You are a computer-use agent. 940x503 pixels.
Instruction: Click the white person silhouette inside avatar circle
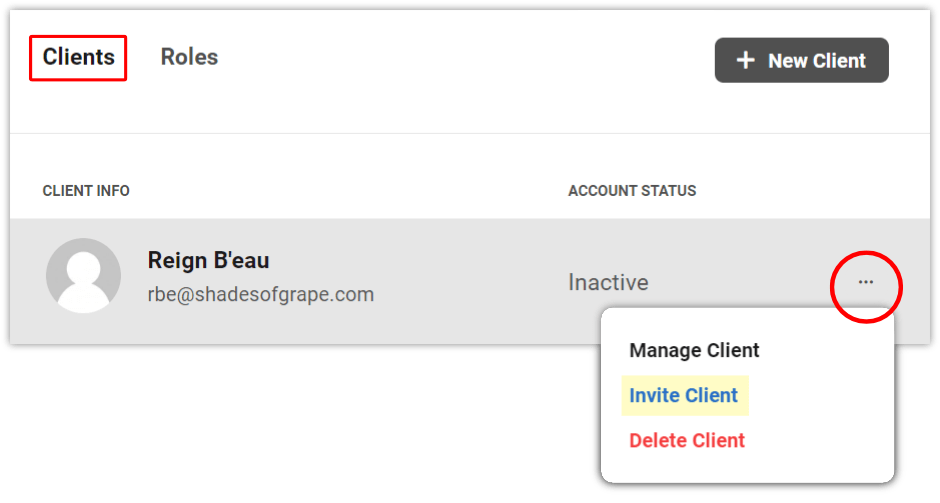pos(83,282)
